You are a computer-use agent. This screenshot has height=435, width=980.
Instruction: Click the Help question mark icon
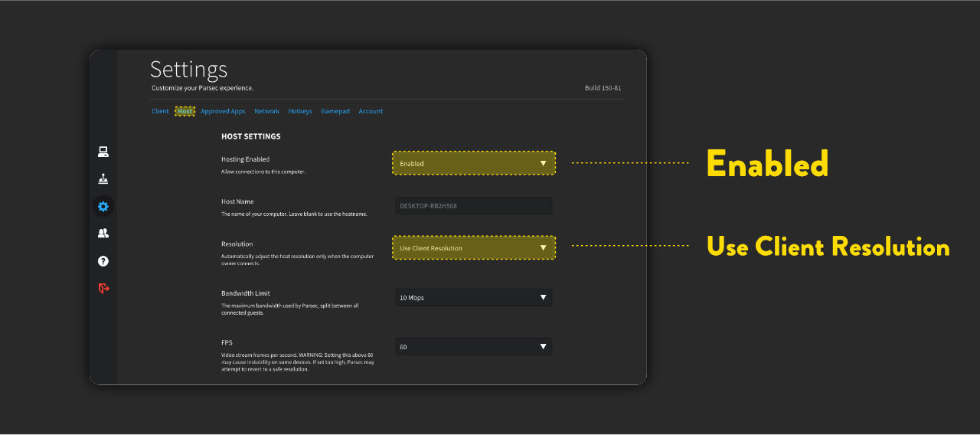point(103,261)
